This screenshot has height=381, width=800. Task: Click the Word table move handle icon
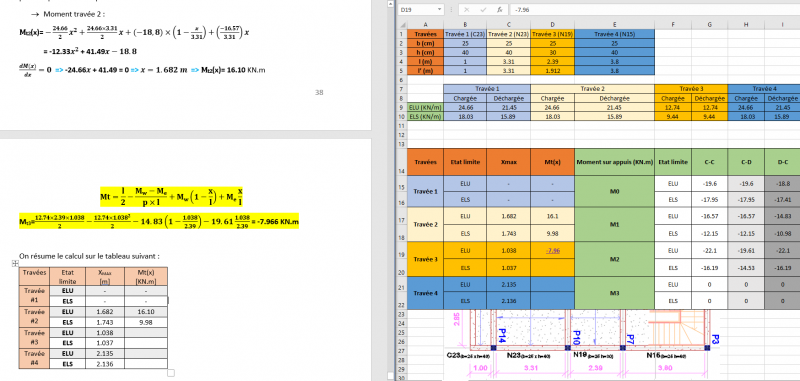coord(15,263)
